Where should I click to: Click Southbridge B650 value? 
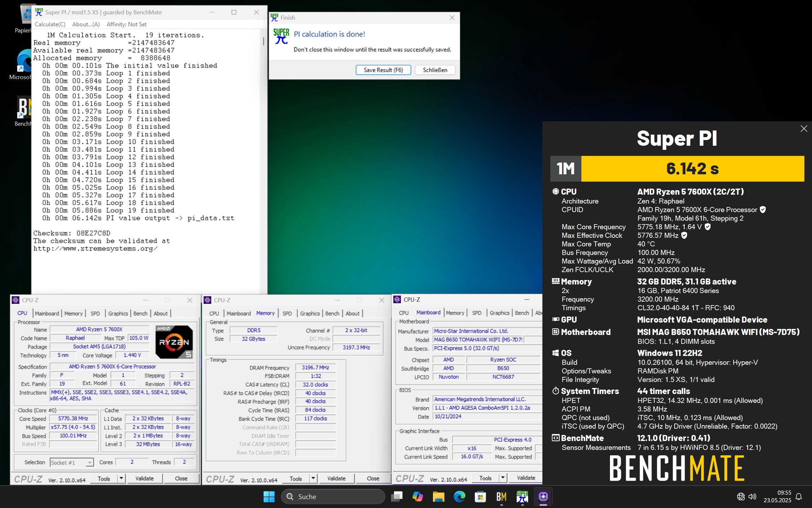(x=503, y=368)
